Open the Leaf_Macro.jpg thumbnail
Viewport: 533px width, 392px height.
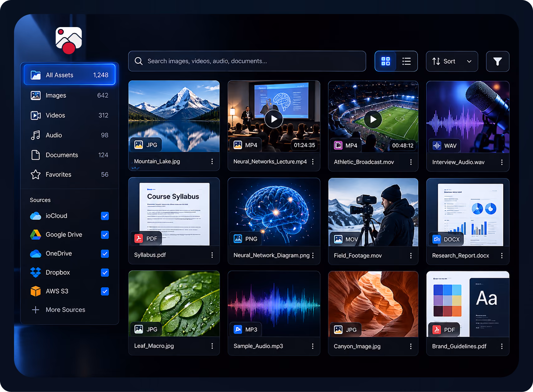[x=174, y=304]
